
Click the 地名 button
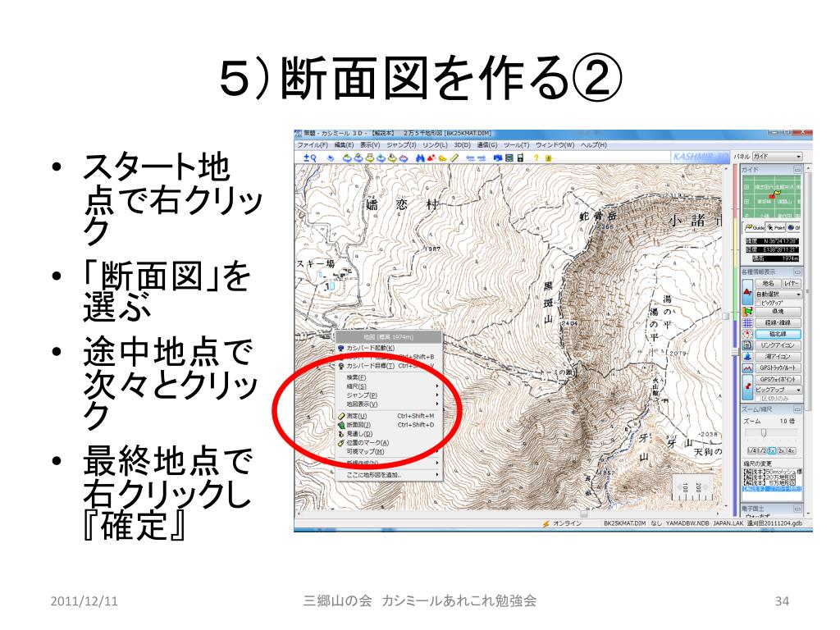768,283
